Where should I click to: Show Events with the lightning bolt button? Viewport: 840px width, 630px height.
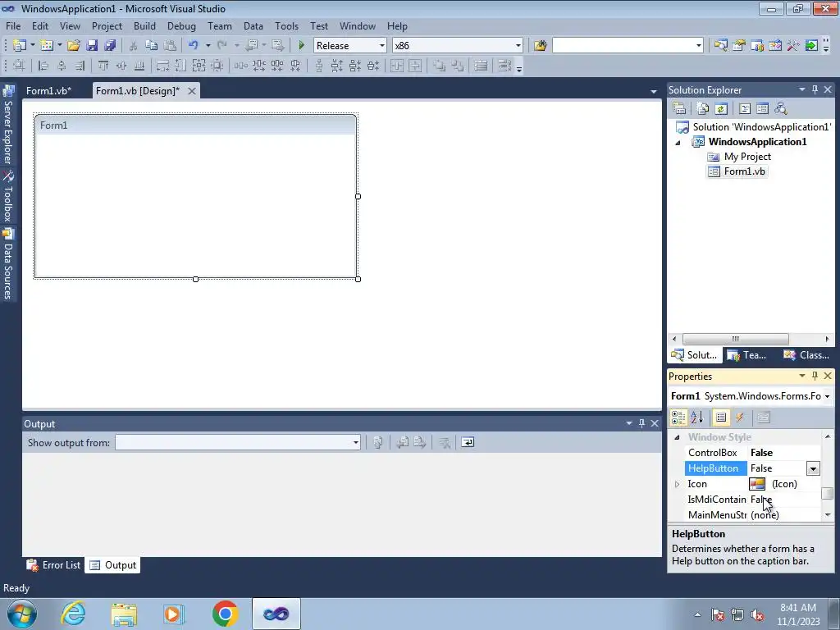[740, 418]
